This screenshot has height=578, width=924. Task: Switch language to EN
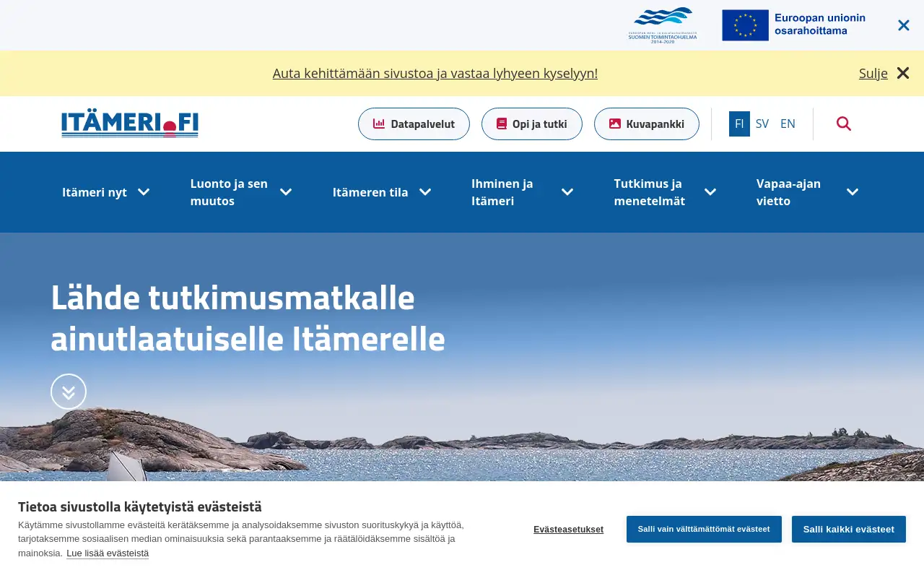coord(788,124)
